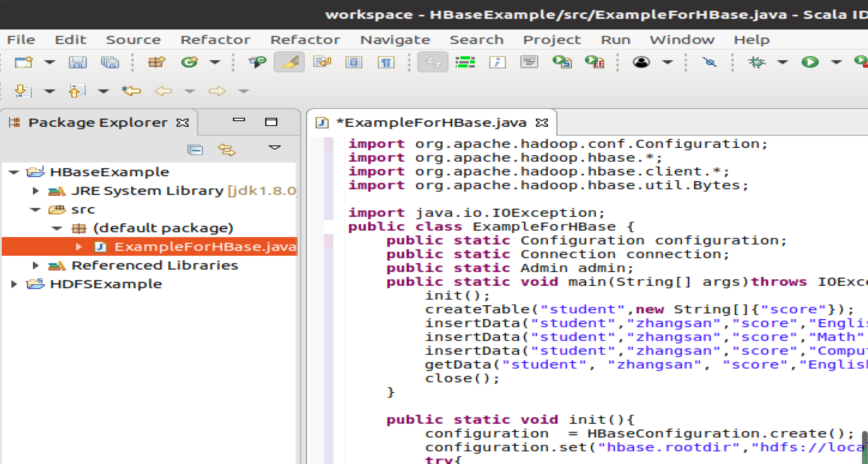Open the Edit menu
868x464 pixels.
tap(71, 40)
